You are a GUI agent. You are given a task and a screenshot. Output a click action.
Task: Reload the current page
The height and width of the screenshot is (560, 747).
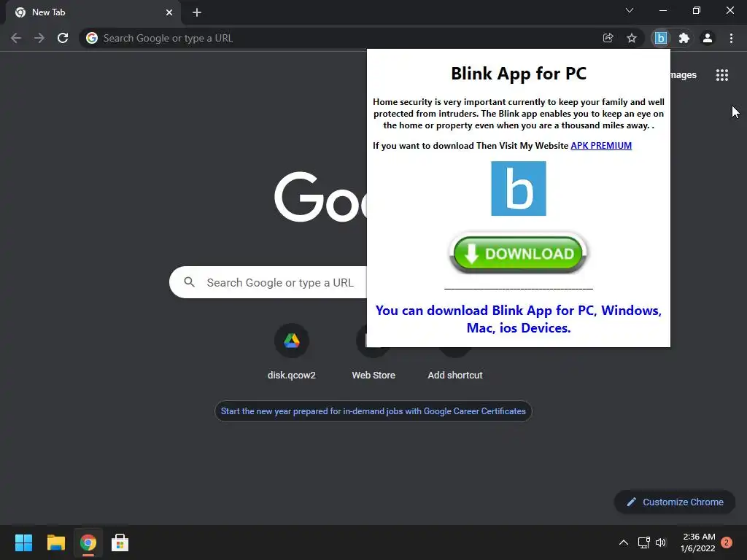tap(63, 38)
